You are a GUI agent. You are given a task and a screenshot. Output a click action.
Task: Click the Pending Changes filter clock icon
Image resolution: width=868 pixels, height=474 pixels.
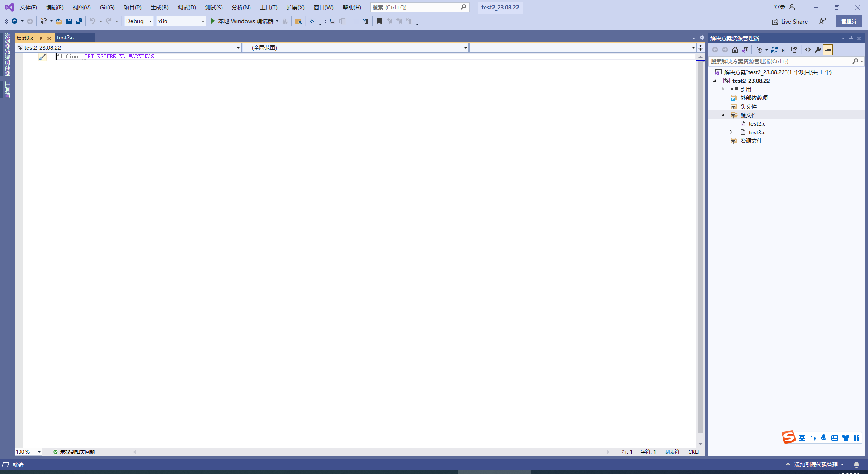pos(759,50)
